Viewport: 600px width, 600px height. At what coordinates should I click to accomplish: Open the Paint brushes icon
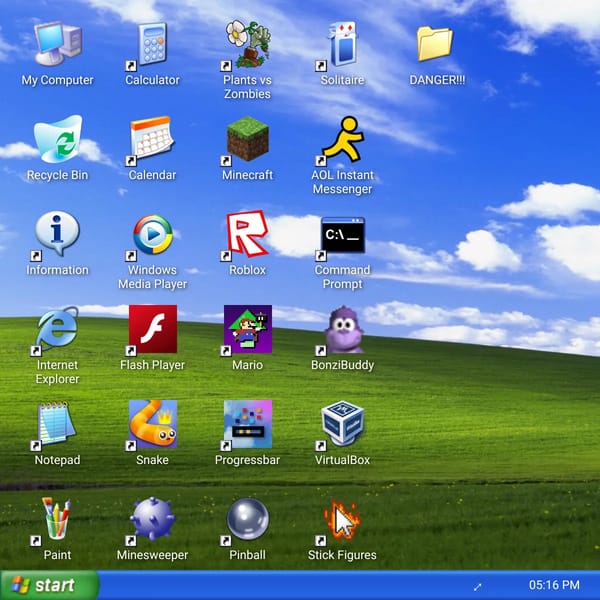coord(57,518)
